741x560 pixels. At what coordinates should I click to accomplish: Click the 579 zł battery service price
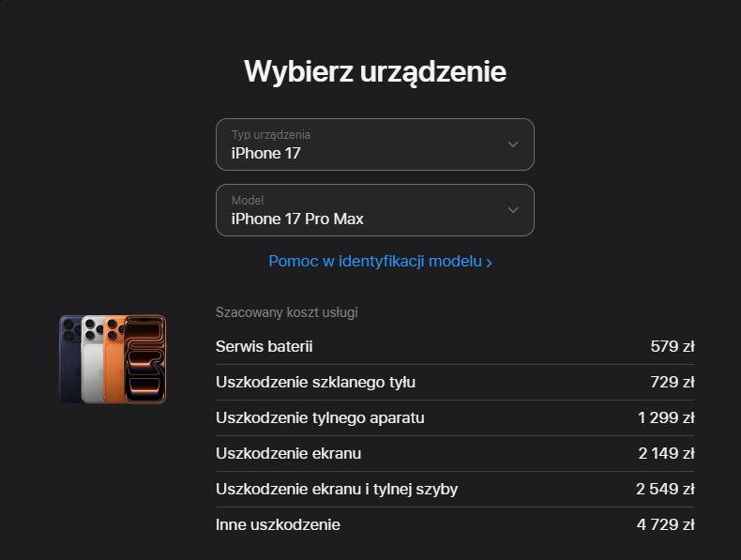click(x=672, y=346)
